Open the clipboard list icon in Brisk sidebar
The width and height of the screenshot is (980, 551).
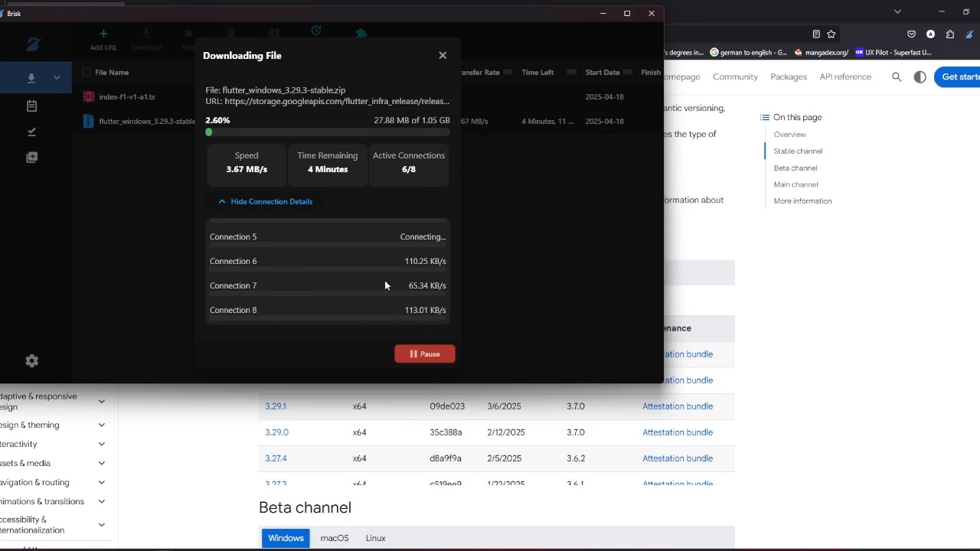coord(31,106)
